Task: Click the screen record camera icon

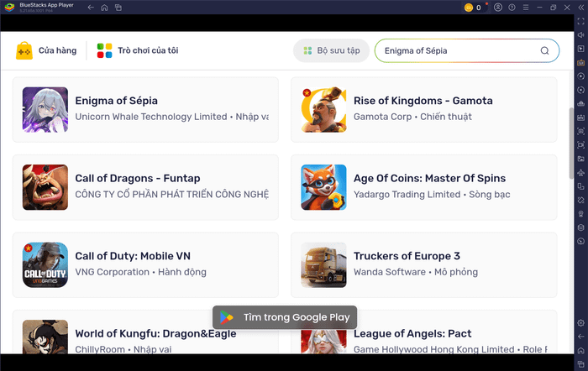Action: [x=581, y=145]
